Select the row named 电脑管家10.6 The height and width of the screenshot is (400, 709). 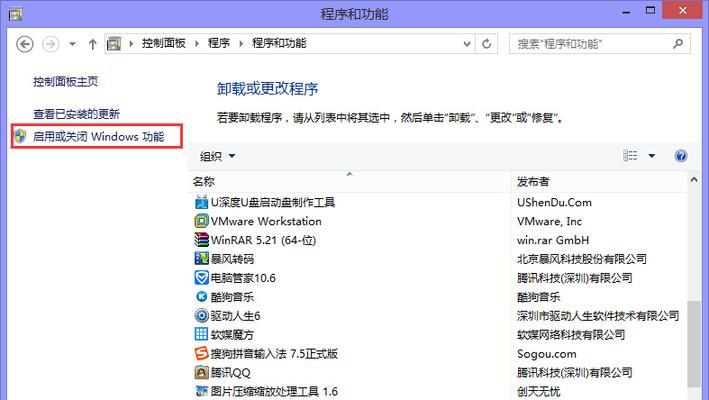click(437, 278)
